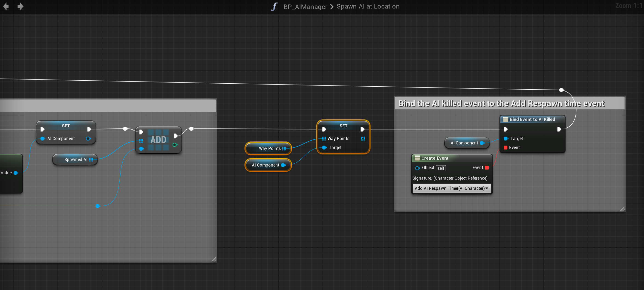Click the ADD array node
644x290 pixels.
pyautogui.click(x=158, y=139)
